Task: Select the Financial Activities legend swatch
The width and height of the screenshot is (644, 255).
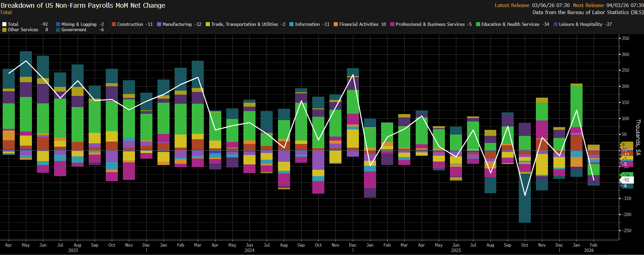Action: [x=336, y=24]
